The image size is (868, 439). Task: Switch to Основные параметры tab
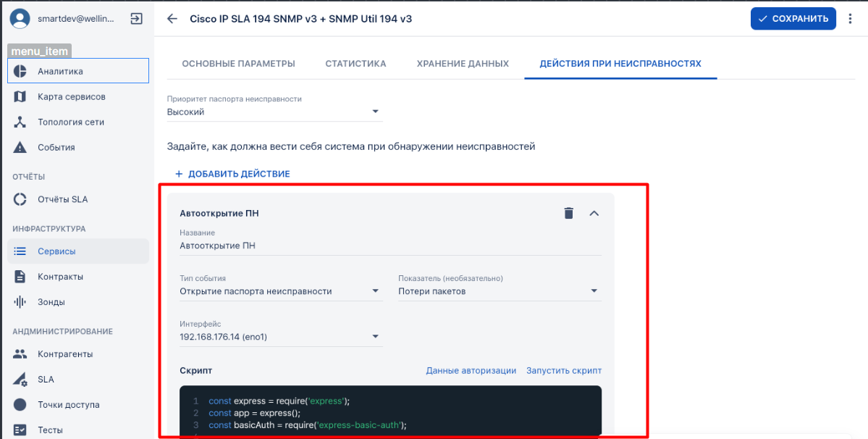point(239,64)
